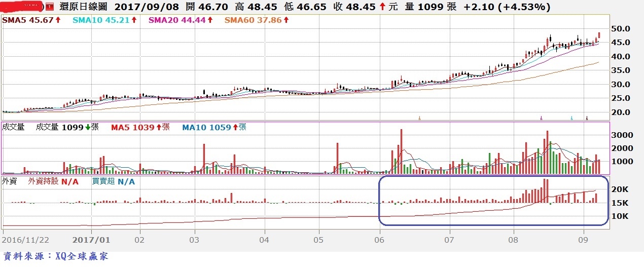This screenshot has height=267, width=644.
Task: Click the 06 month label on time axis
Action: 380,239
